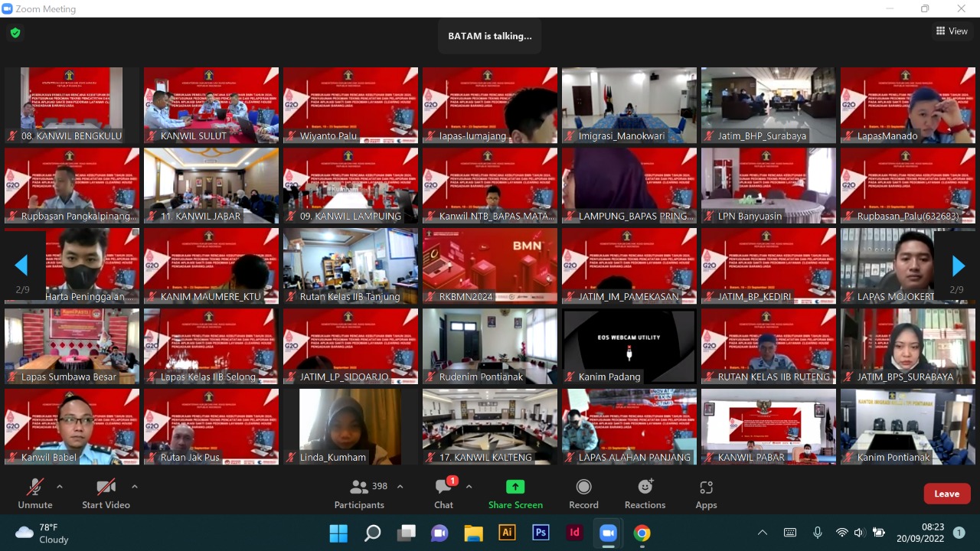The height and width of the screenshot is (551, 980).
Task: Open the Participants panel
Action: pyautogui.click(x=359, y=494)
